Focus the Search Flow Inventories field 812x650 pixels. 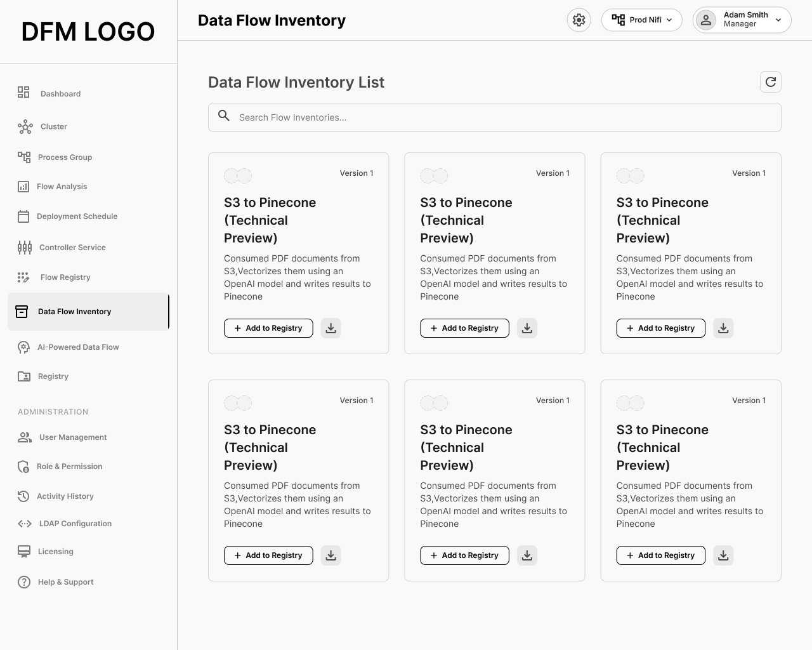tap(495, 117)
